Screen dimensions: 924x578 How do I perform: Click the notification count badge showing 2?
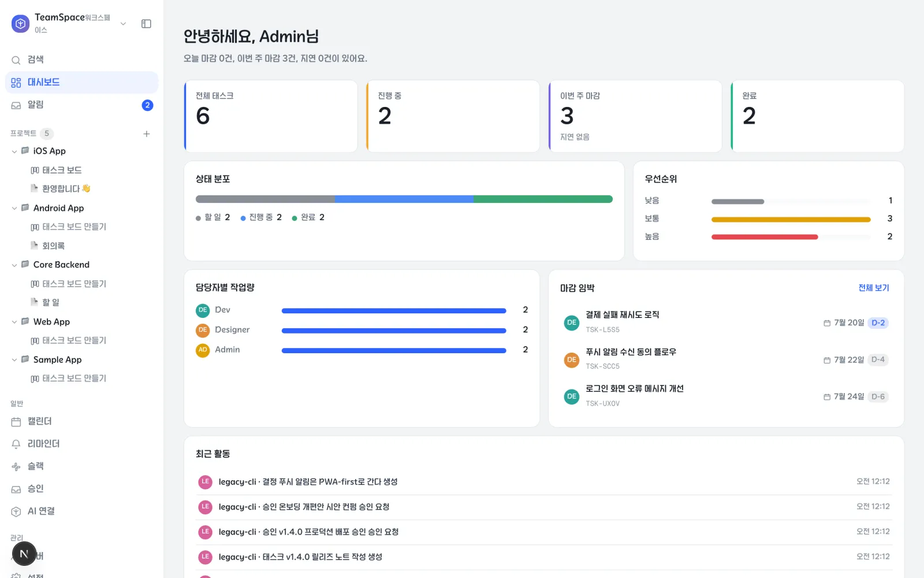pos(147,105)
